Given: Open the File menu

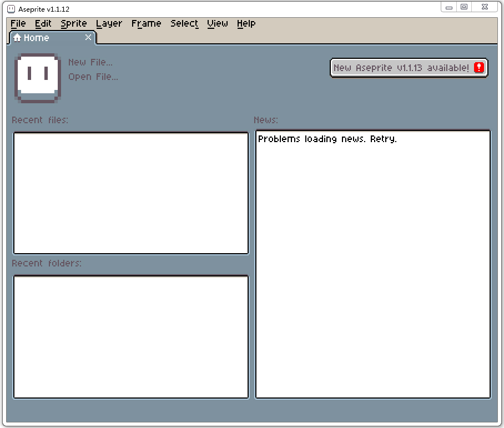Looking at the screenshot, I should click(x=18, y=23).
